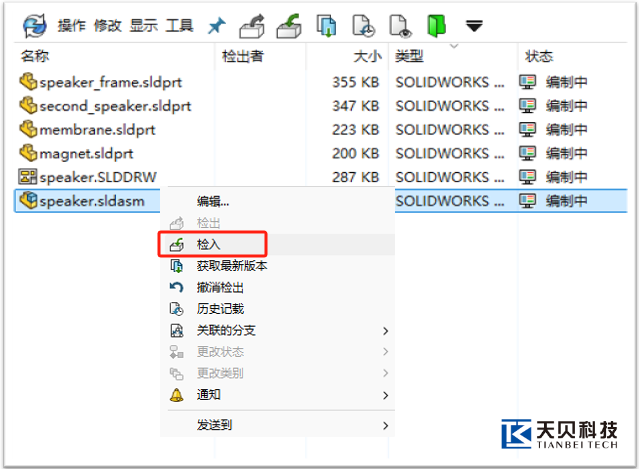The image size is (639, 469).
Task: Click the state icon in speaker_frame.sldprt row
Action: 527,82
